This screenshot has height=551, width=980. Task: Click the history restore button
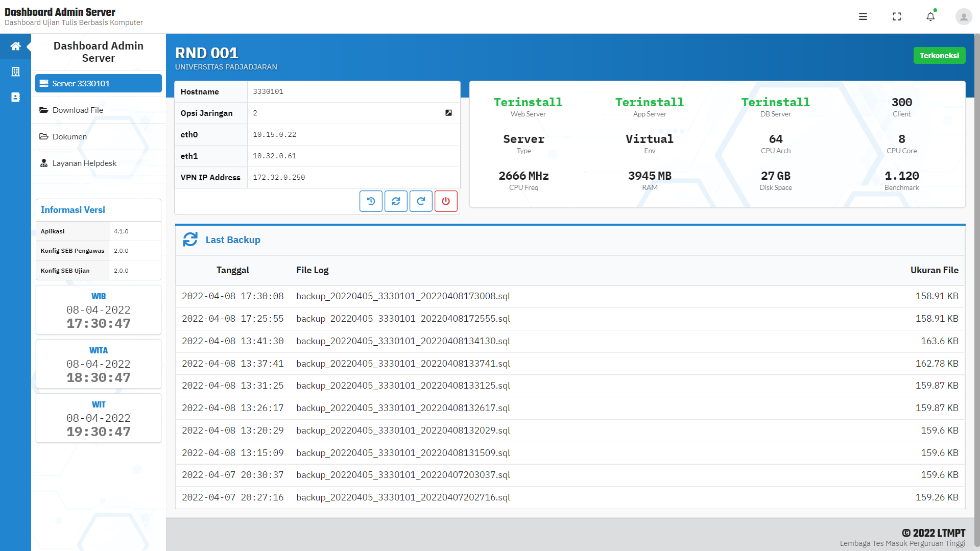[x=371, y=201]
